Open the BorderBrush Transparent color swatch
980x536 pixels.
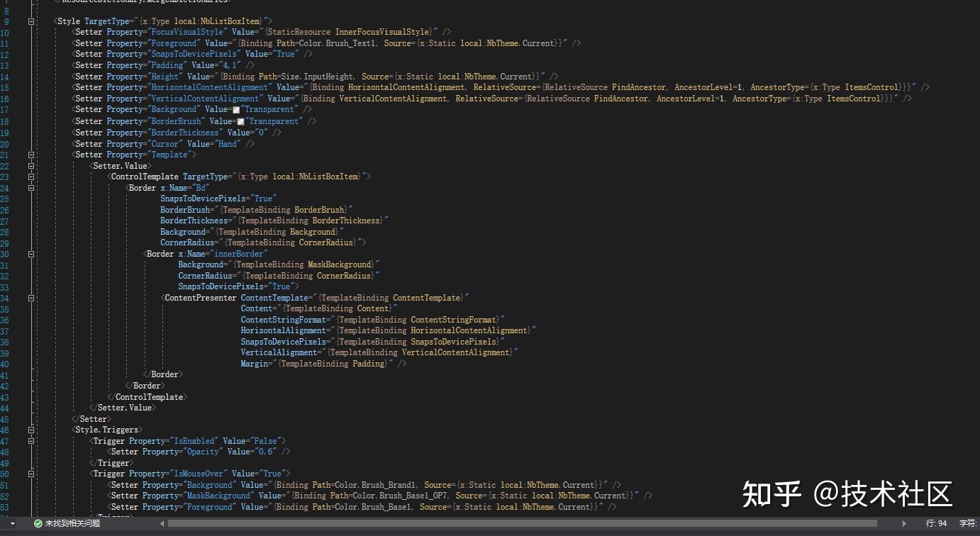[240, 121]
